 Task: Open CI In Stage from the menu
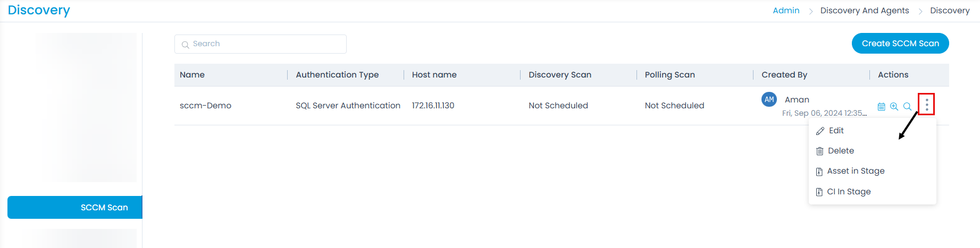(x=848, y=192)
